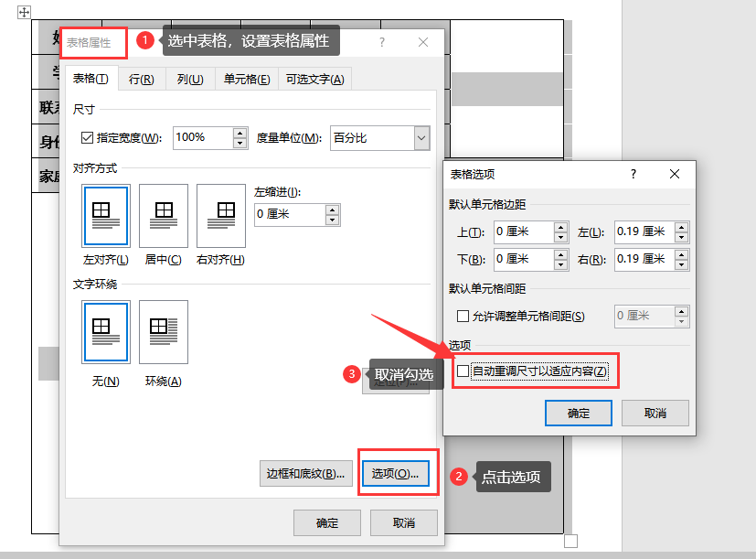The width and height of the screenshot is (756, 559).
Task: Decrease the 指定宽度 100% value
Action: [240, 144]
